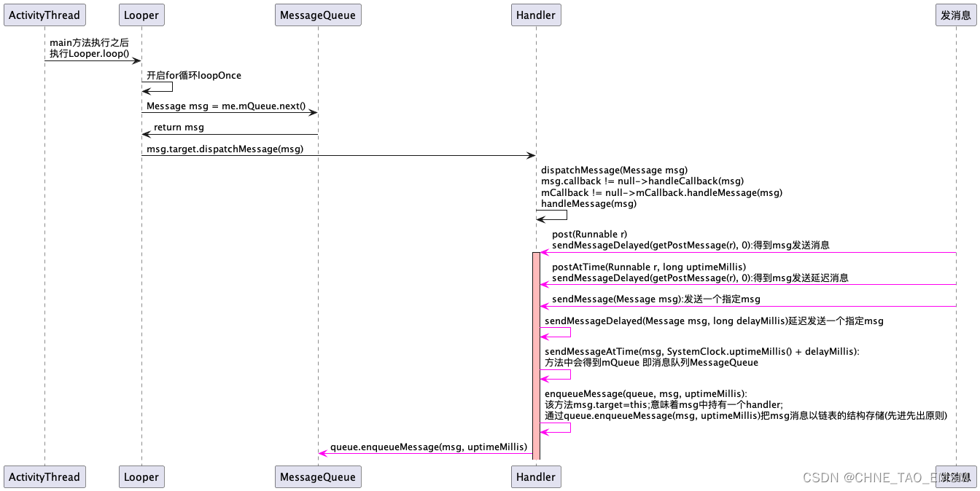Image resolution: width=980 pixels, height=491 pixels.
Task: Click the 'msg.target.dispatchMessage(msg)' arrow label
Action: (x=223, y=149)
